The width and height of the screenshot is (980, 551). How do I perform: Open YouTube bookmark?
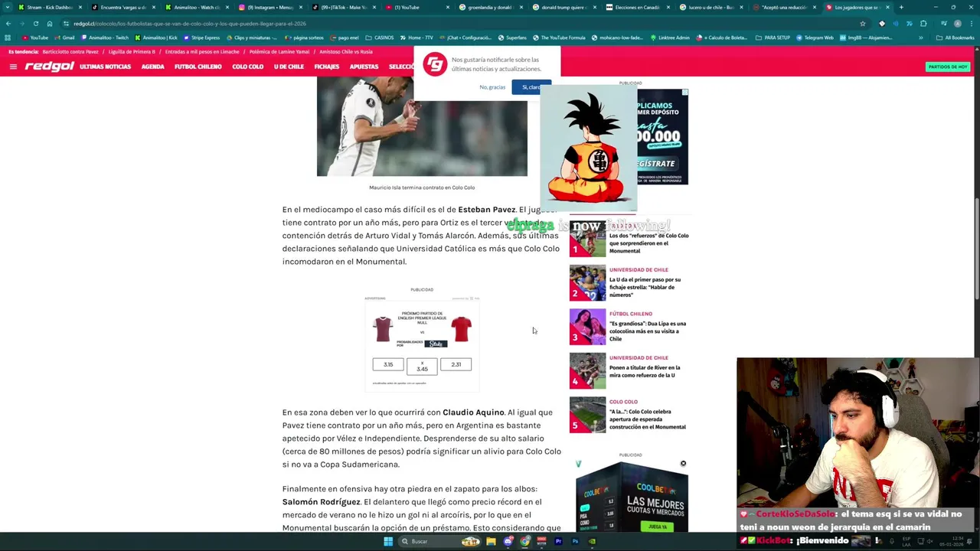35,37
